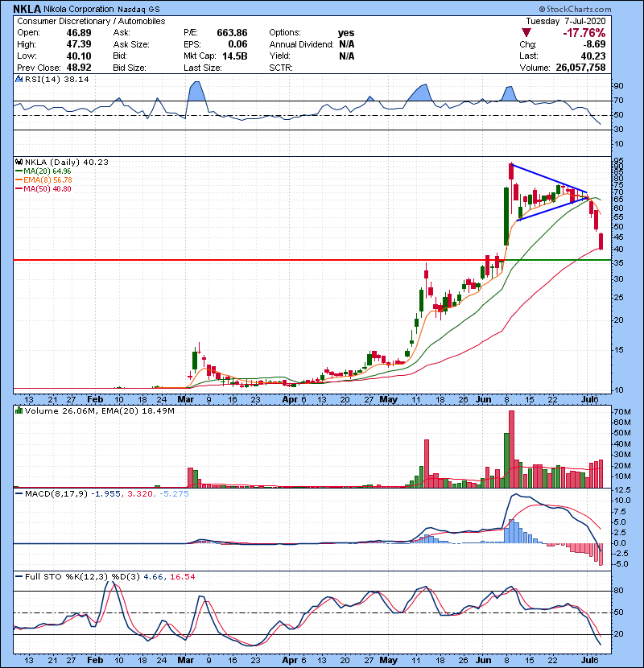Screen dimensions: 644x668
Task: Click the Prev Close 48.92 value
Action: coord(79,68)
